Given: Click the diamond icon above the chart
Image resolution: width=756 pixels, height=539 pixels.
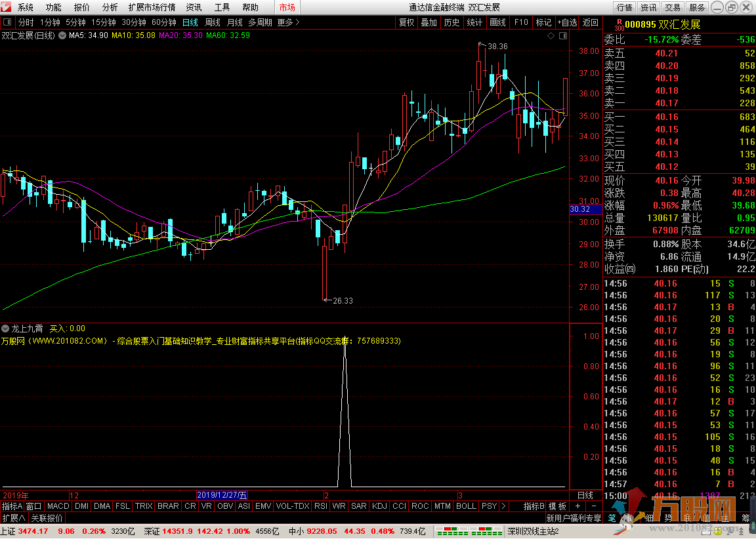Looking at the screenshot, I should (x=551, y=35).
